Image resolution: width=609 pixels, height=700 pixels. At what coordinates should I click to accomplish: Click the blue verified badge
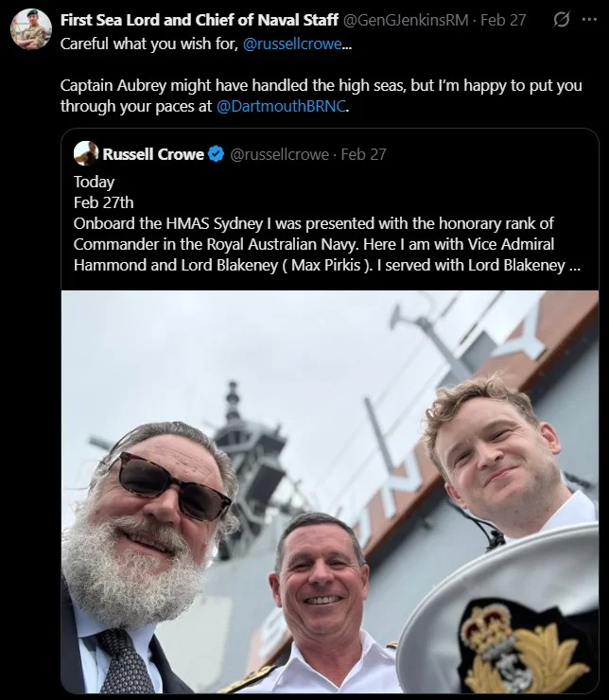point(217,154)
